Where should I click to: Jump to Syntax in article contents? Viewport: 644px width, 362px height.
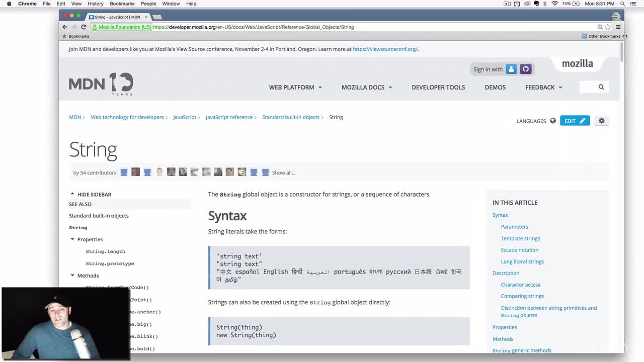pyautogui.click(x=500, y=215)
